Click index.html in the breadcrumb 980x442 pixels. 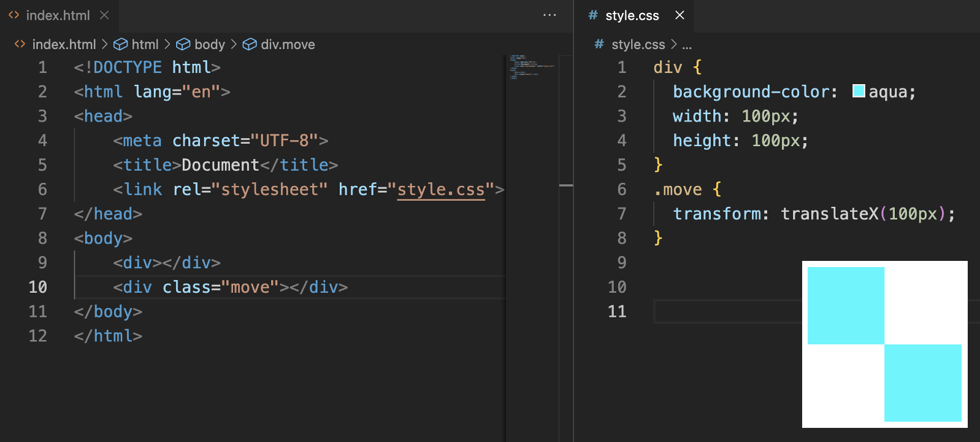(64, 44)
